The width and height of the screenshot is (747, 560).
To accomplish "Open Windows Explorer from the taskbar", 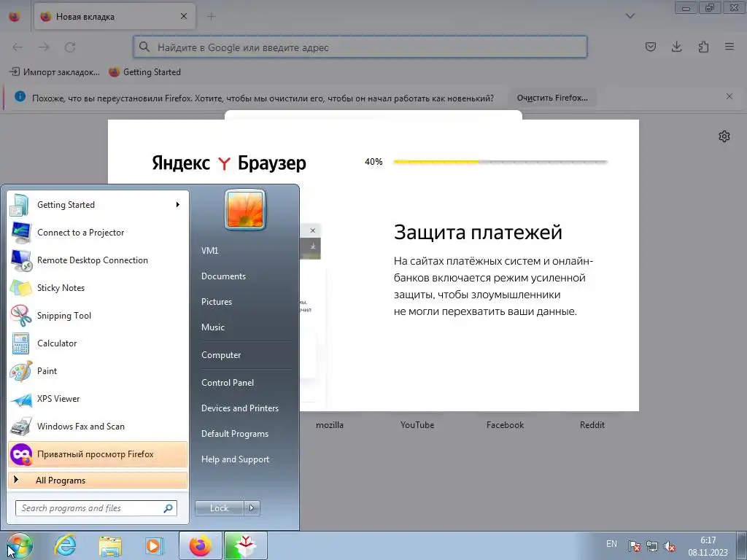I will pos(110,545).
